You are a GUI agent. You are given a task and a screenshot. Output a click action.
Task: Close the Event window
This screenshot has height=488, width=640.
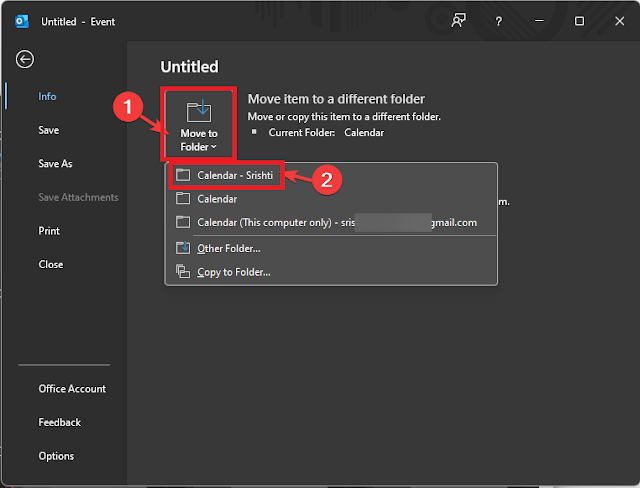pyautogui.click(x=619, y=21)
